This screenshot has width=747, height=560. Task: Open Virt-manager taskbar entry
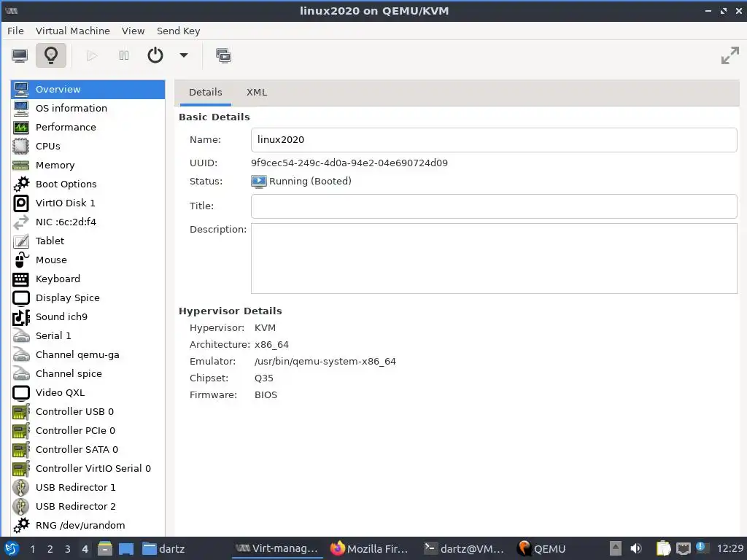276,549
